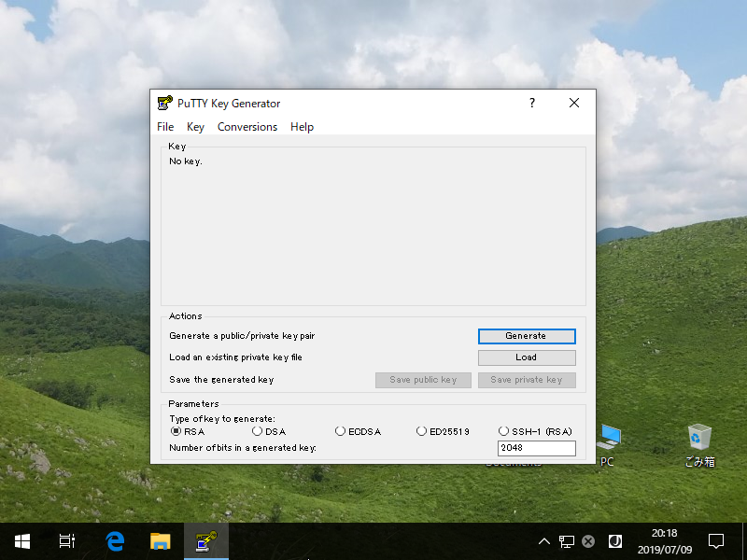Click the Generate button
This screenshot has width=747, height=560.
(x=527, y=336)
